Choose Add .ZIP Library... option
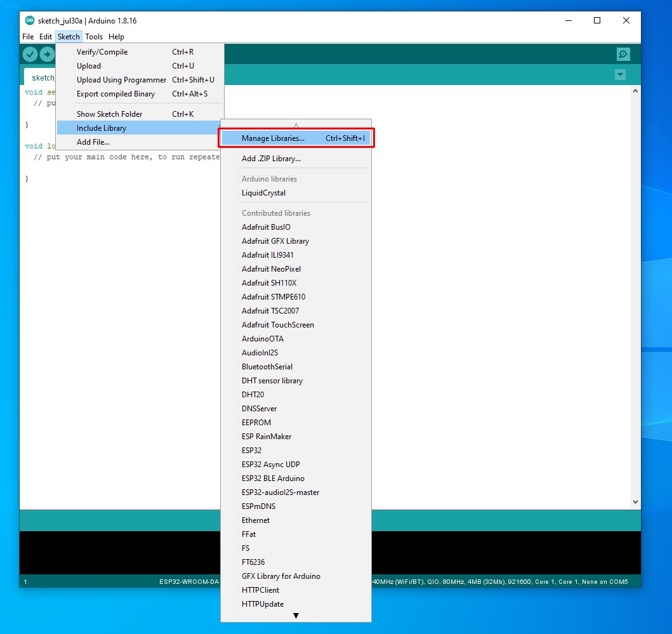672x634 pixels. coord(271,159)
